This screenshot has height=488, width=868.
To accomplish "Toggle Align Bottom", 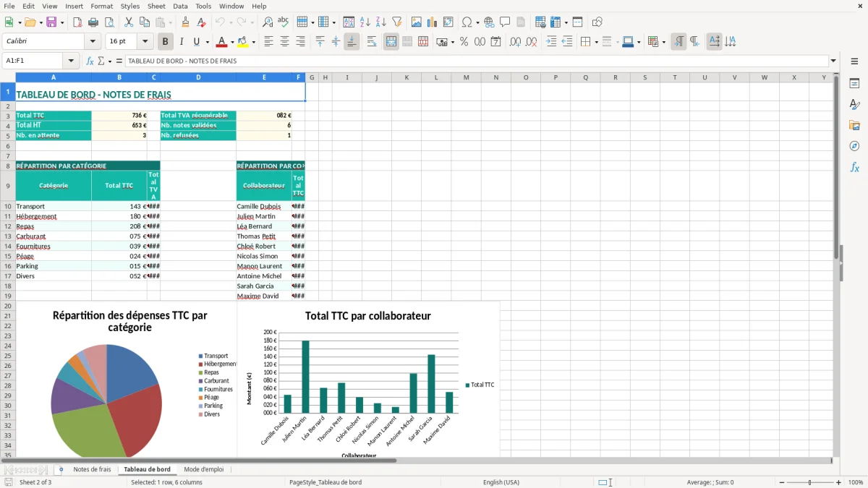I will coord(352,42).
